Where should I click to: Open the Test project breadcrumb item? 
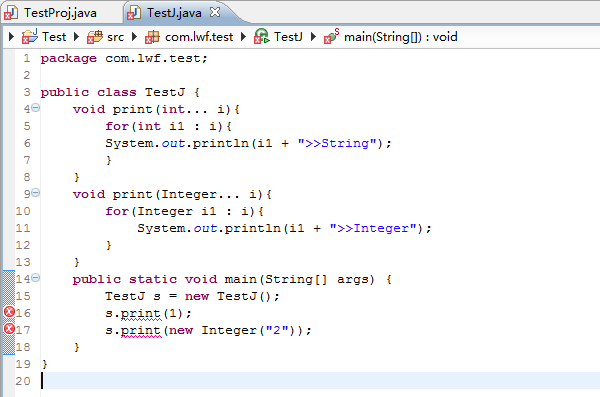54,37
